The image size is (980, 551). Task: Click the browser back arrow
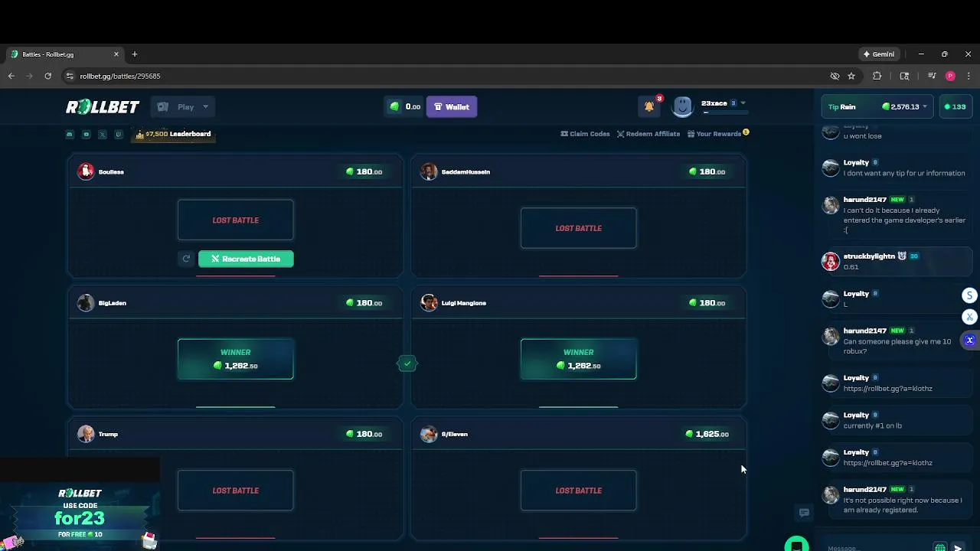[11, 76]
